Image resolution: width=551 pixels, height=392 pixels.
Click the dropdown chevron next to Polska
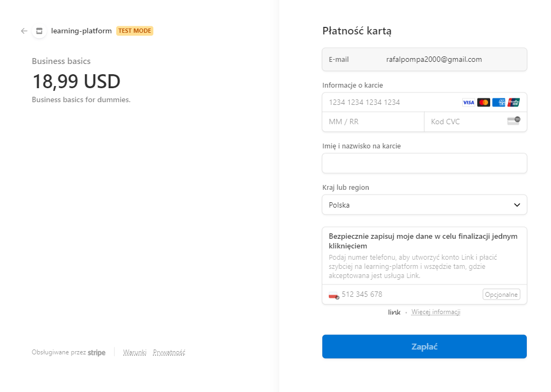click(x=517, y=205)
